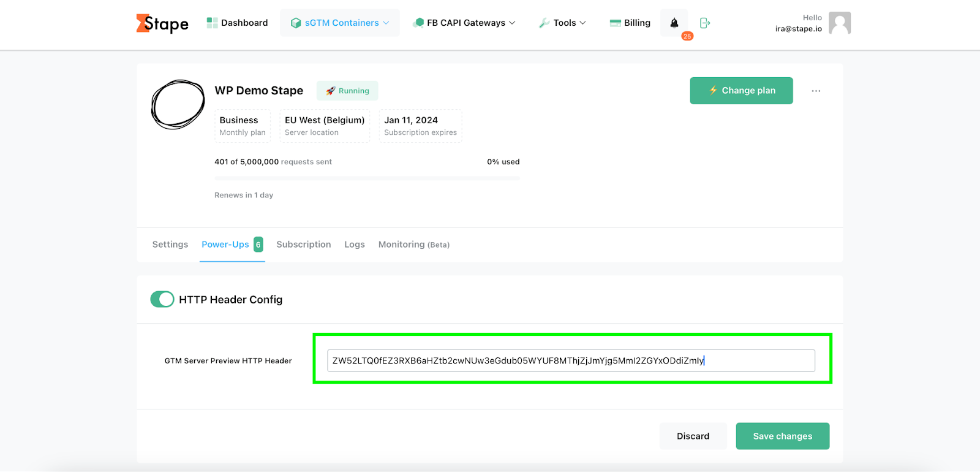Expand the FB CAPI Gateways menu
980x472 pixels.
464,23
